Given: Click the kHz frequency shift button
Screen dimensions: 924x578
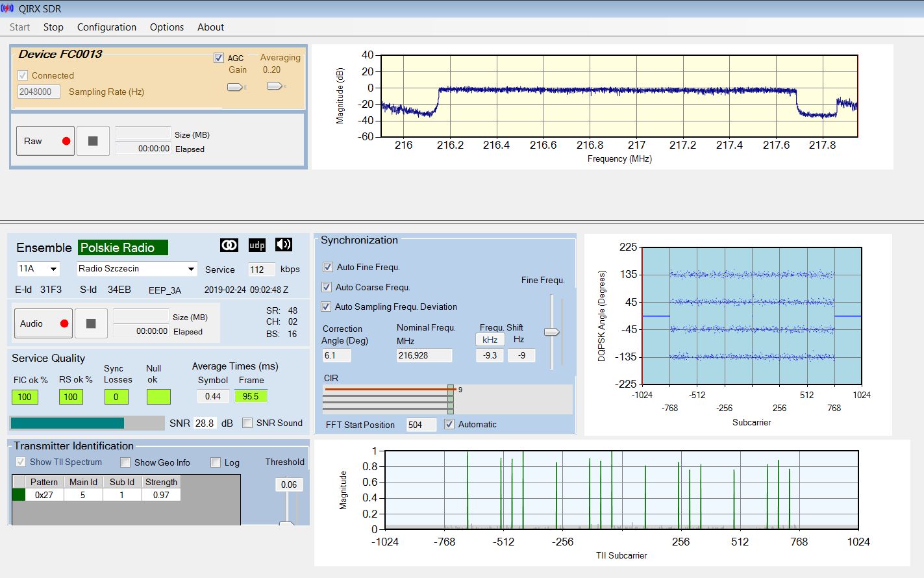Looking at the screenshot, I should pos(490,340).
